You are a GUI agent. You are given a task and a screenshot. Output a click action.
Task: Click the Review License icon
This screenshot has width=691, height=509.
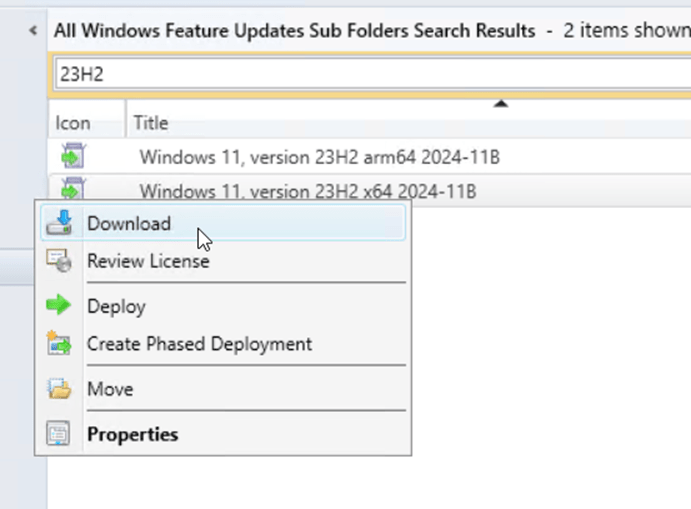pos(60,261)
